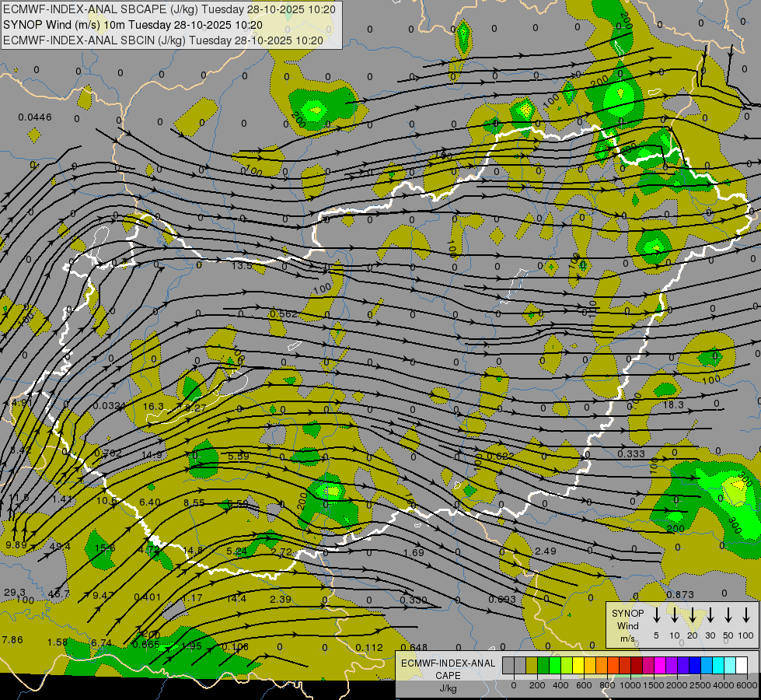Select the ECMWF-INDEX-ANAL SBCIN title line

163,40
